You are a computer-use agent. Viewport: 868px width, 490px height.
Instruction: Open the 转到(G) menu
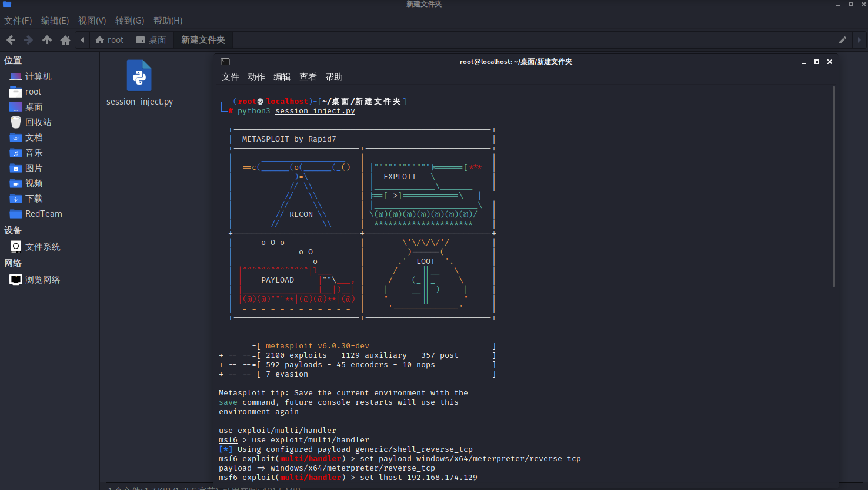130,21
